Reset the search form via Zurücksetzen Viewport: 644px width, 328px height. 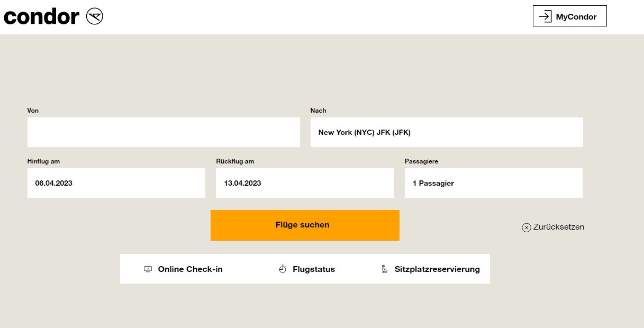[x=558, y=227]
